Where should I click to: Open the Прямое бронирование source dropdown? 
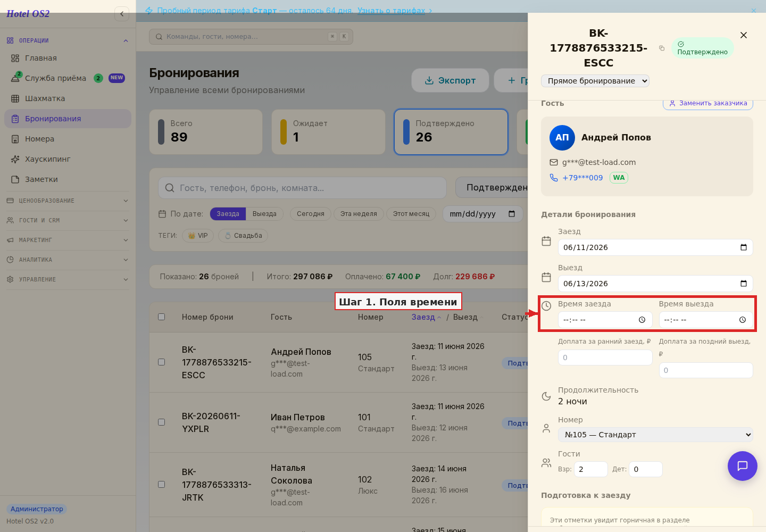click(595, 81)
